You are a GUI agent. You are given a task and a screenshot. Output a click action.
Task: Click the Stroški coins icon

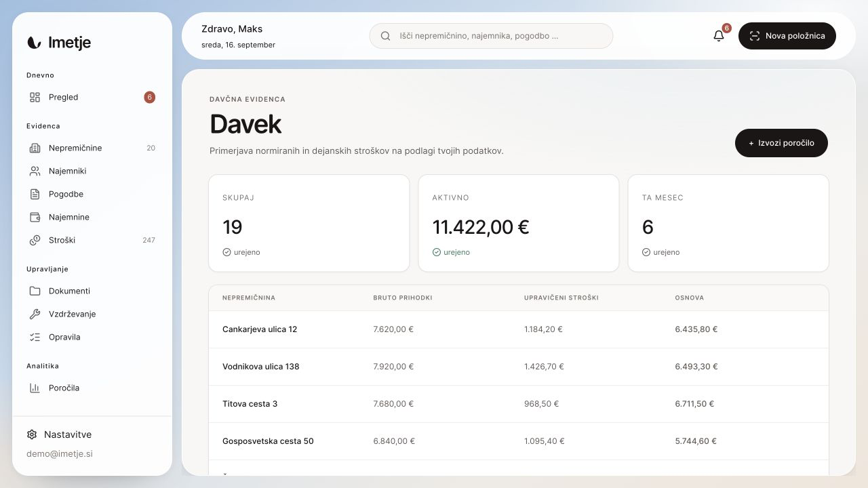point(35,240)
